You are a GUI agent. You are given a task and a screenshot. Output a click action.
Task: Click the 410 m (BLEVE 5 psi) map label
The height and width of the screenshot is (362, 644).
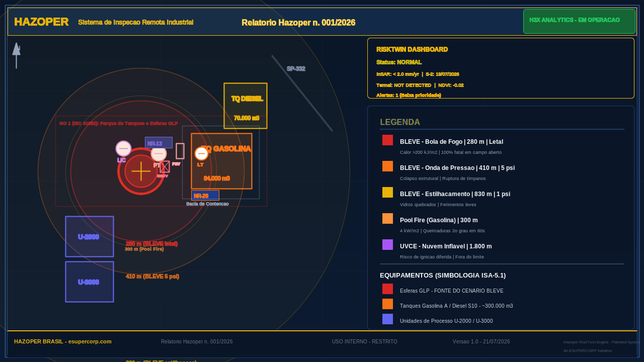tap(152, 276)
